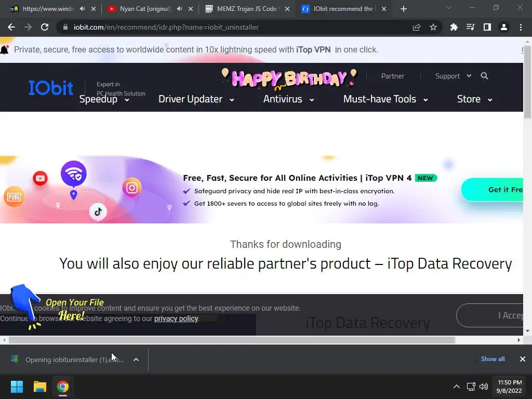
Task: Open the privacy policy link
Action: [x=176, y=318]
